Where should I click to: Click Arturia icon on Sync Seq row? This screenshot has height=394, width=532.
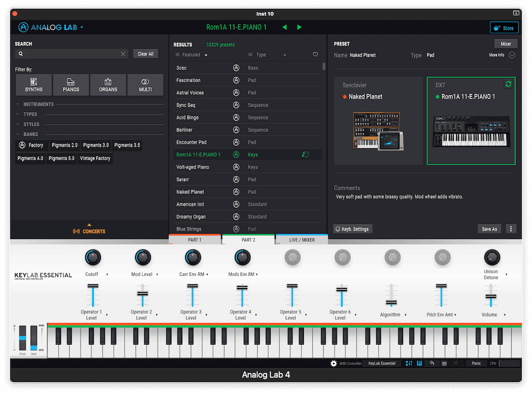236,105
